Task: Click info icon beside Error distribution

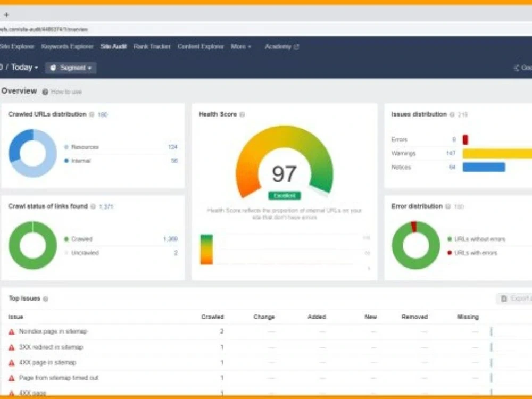Action: 448,206
